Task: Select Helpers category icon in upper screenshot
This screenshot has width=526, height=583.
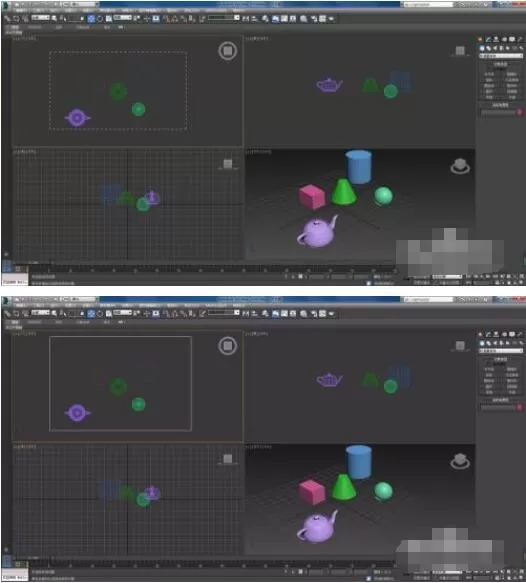Action: click(x=508, y=48)
